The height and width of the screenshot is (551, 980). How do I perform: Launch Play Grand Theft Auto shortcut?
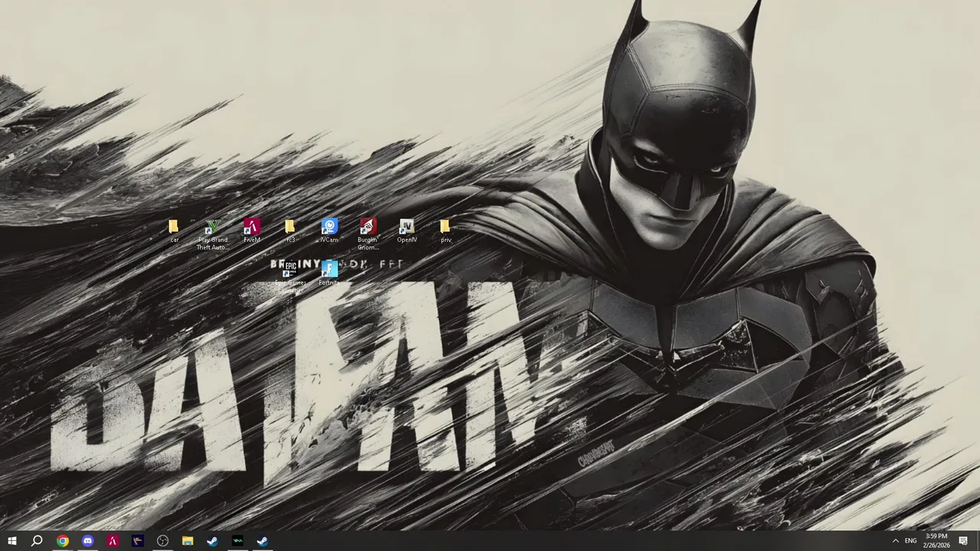click(x=213, y=235)
